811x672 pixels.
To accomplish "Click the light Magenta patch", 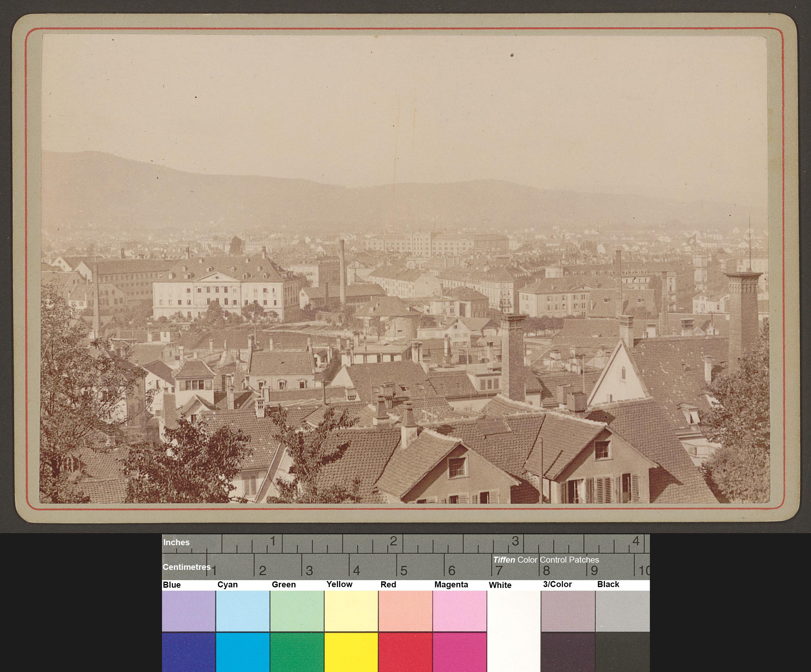I will pos(460,611).
